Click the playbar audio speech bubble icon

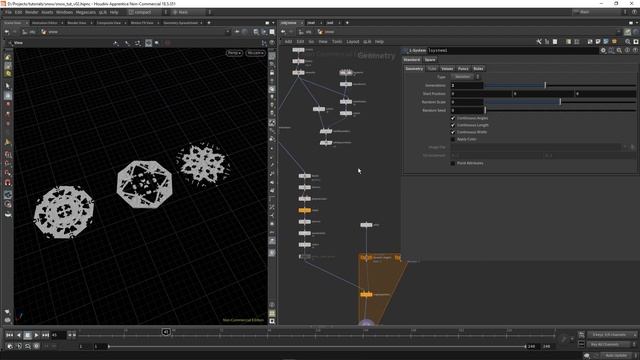click(x=587, y=356)
